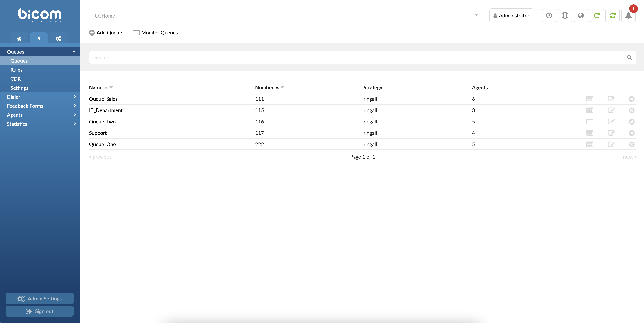
Task: Click the Settings menu item
Action: coord(19,88)
